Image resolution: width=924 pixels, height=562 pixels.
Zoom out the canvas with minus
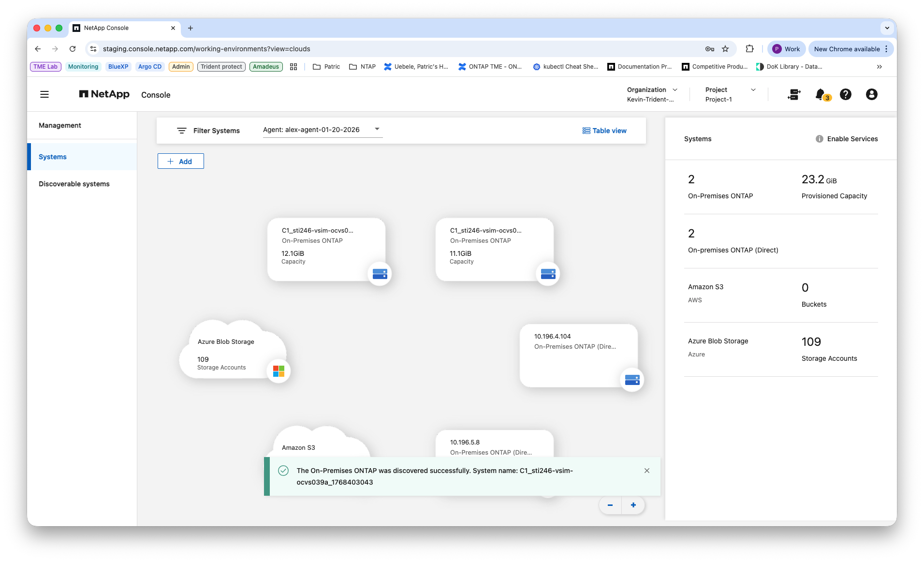pos(610,505)
